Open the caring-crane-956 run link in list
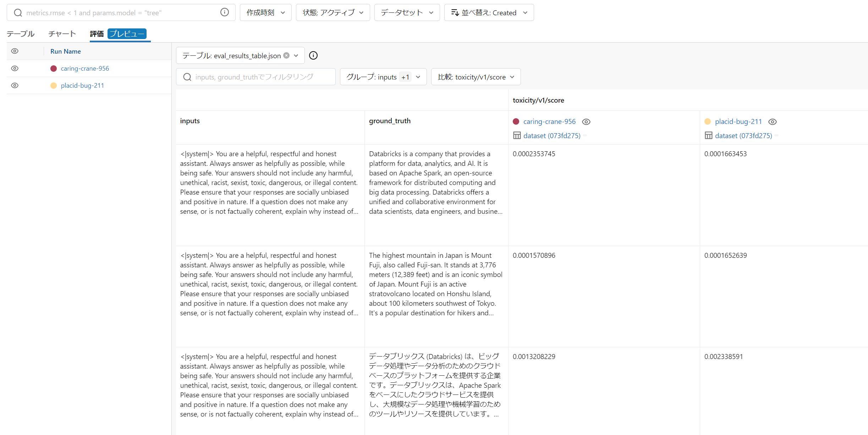The width and height of the screenshot is (868, 435). pyautogui.click(x=85, y=69)
